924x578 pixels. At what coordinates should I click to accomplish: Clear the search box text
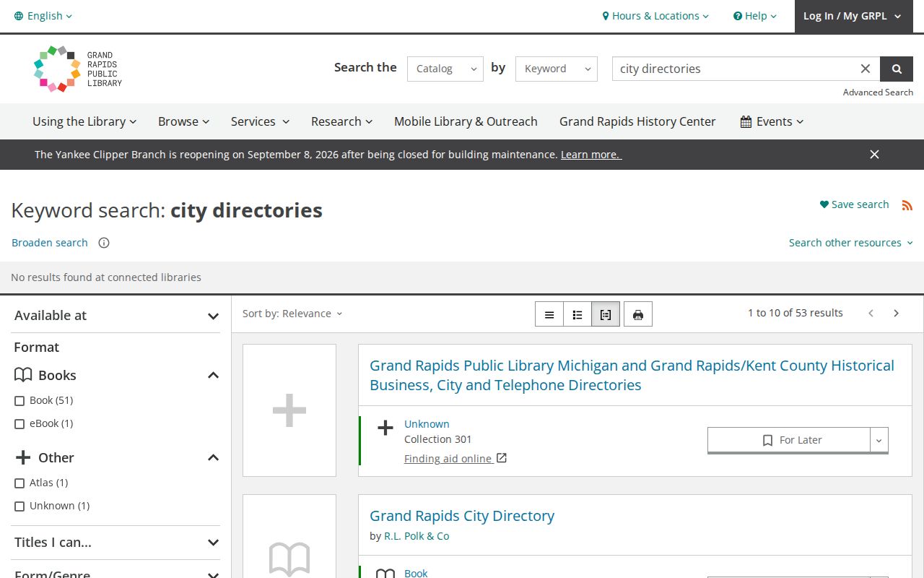[x=866, y=69]
